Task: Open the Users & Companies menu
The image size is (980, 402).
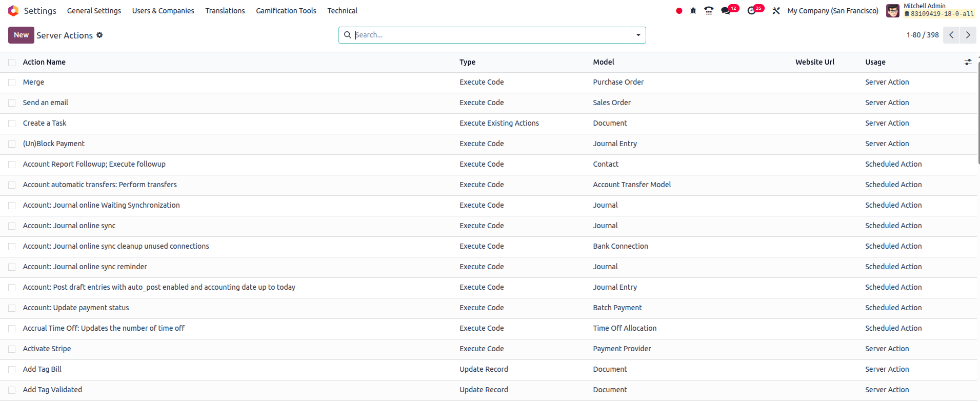Action: pyautogui.click(x=163, y=11)
